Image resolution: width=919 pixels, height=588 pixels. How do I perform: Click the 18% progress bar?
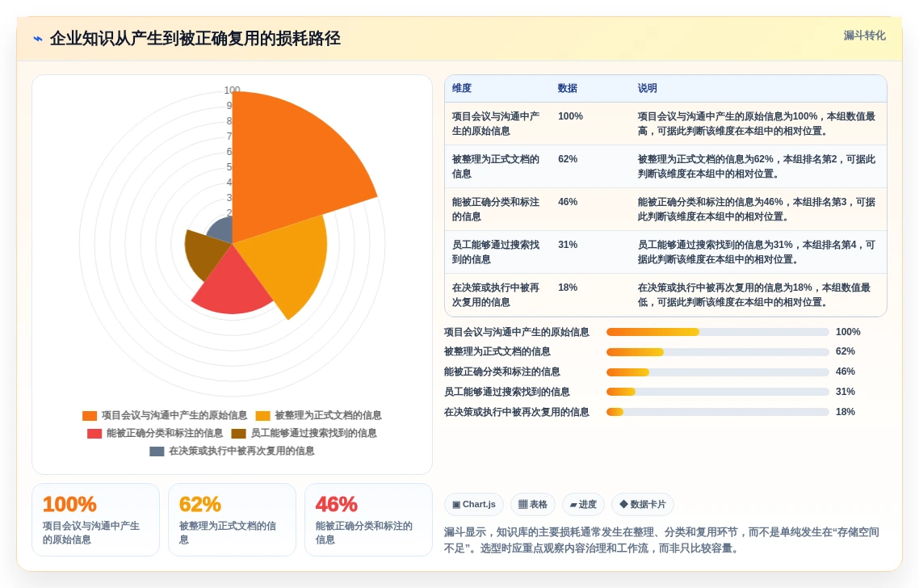(x=717, y=412)
